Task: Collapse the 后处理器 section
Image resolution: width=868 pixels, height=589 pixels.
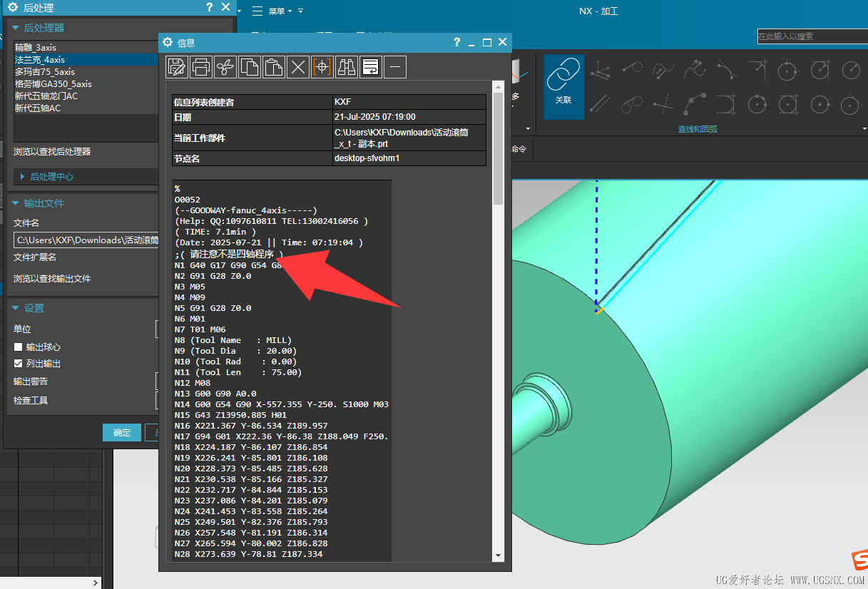Action: [x=15, y=28]
